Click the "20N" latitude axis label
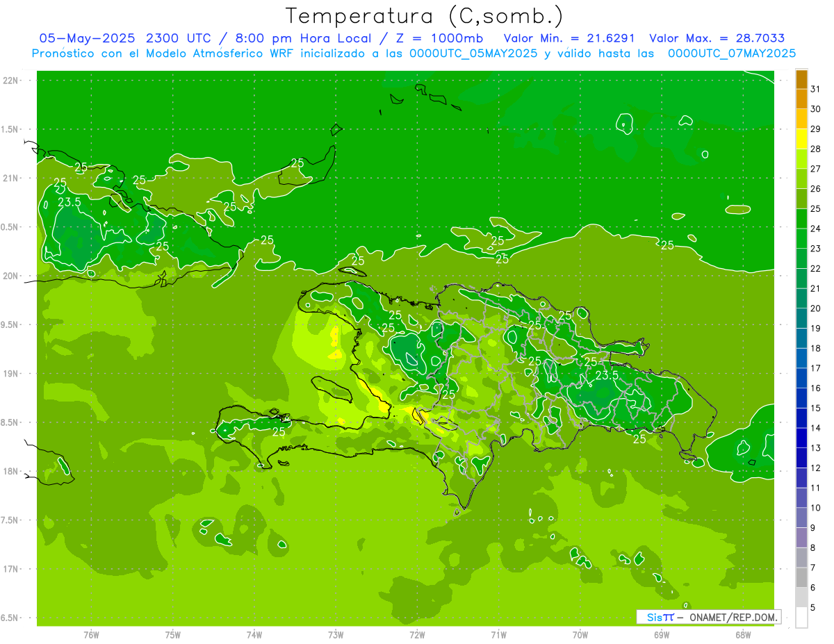 pos(11,276)
